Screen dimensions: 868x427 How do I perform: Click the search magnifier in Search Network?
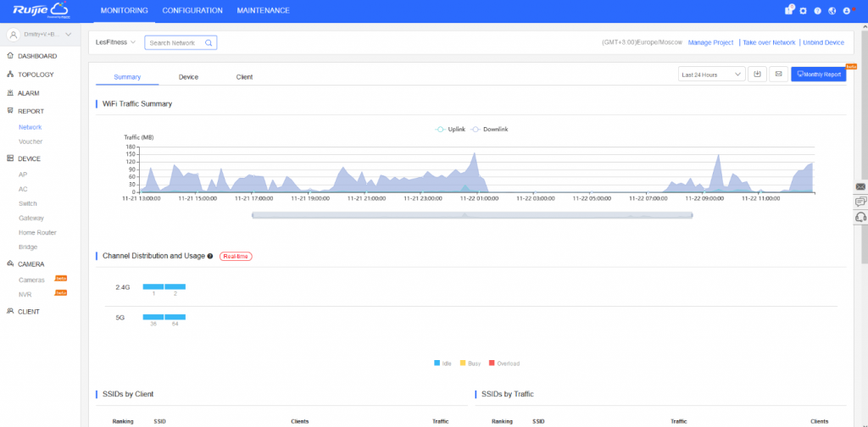209,42
